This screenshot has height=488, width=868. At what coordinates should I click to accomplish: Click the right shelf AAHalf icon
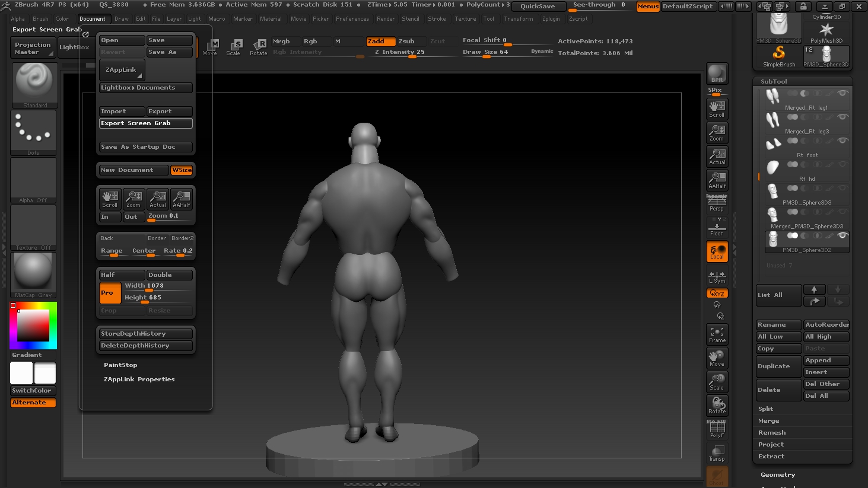tap(717, 180)
